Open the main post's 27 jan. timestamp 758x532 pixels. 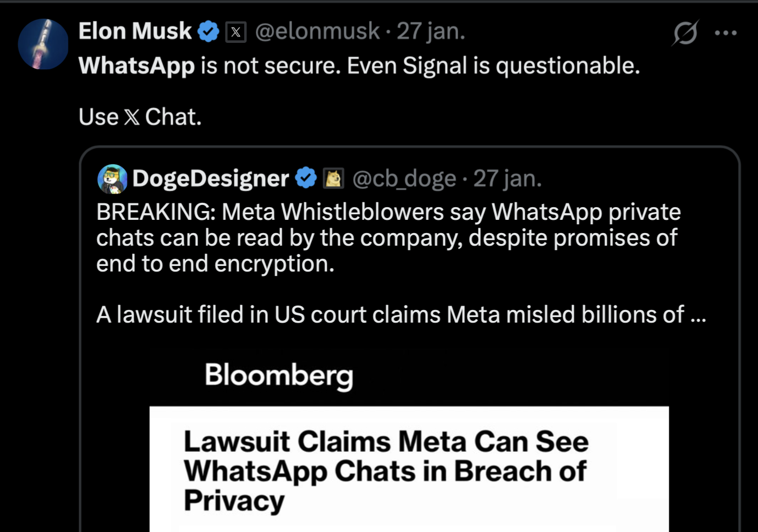click(431, 31)
